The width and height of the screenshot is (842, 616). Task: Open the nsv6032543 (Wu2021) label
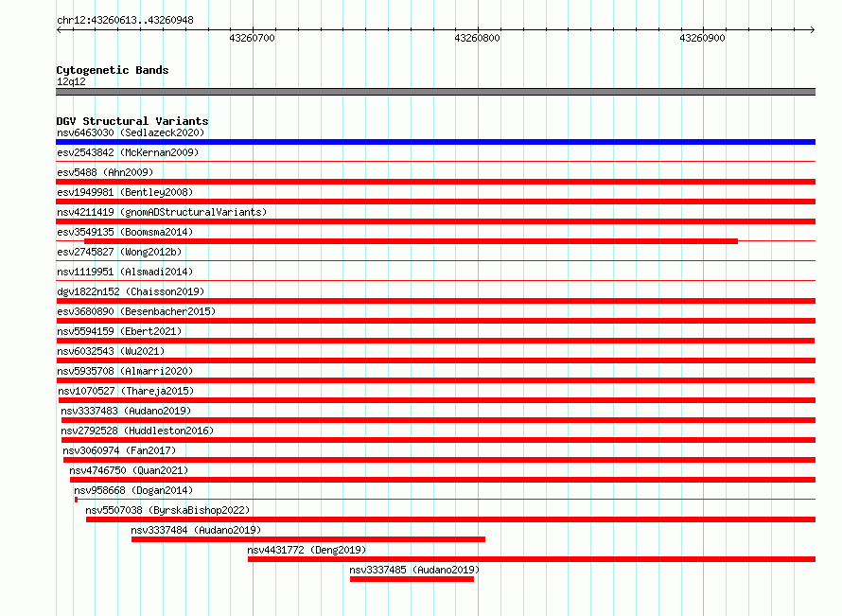(x=111, y=351)
